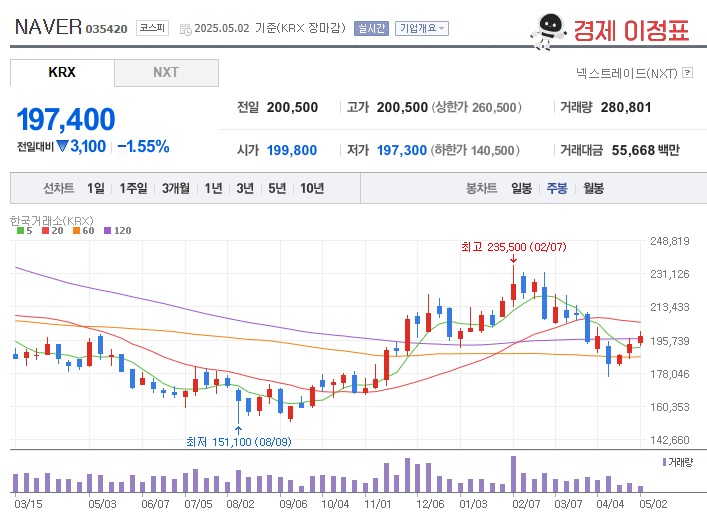Select the 5년 line chart period
The height and width of the screenshot is (525, 707).
point(277,188)
